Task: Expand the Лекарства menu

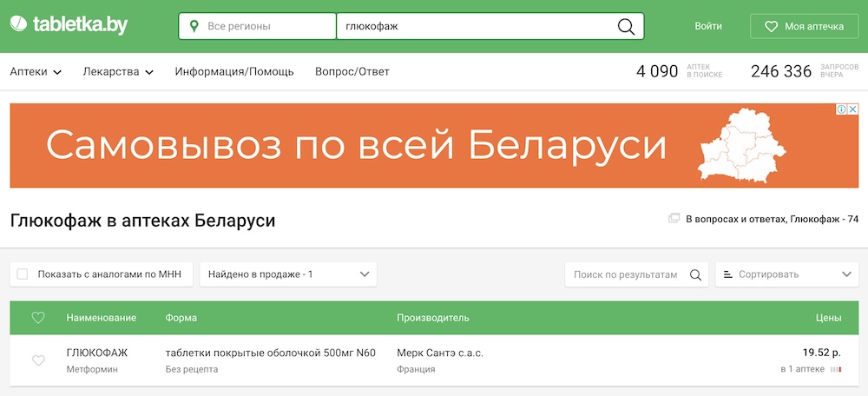Action: click(x=118, y=72)
